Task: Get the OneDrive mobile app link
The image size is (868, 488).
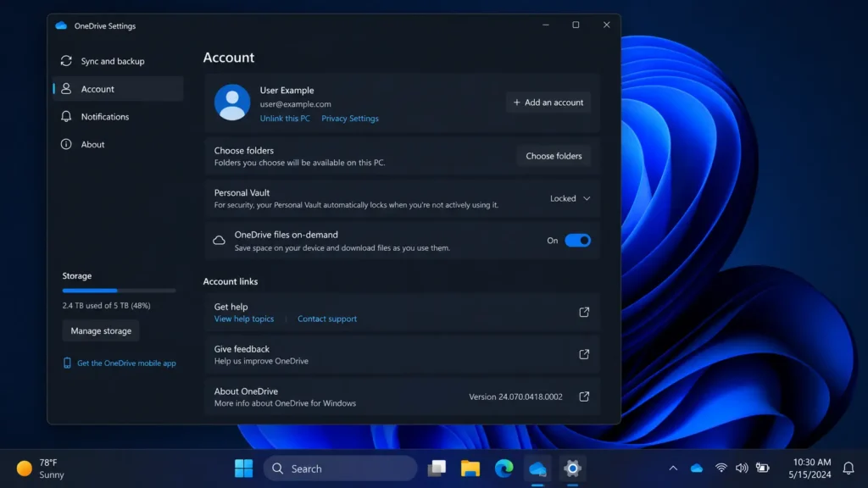Action: [126, 363]
